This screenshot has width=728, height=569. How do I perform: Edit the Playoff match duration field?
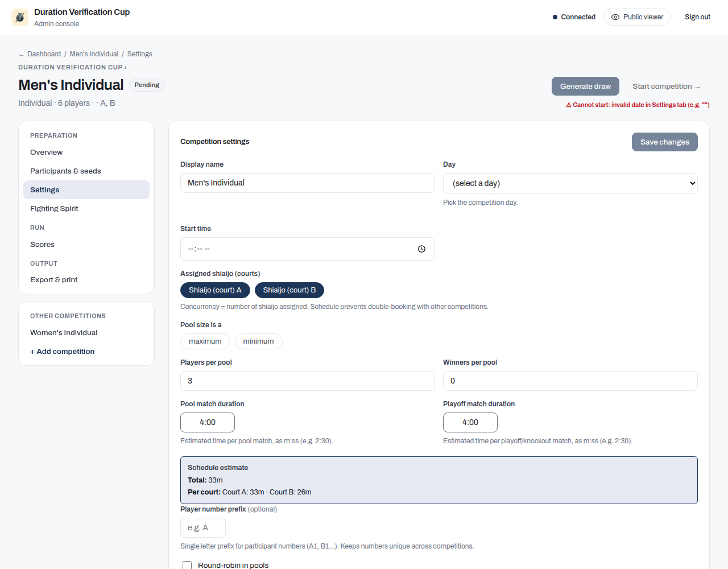[x=470, y=422]
